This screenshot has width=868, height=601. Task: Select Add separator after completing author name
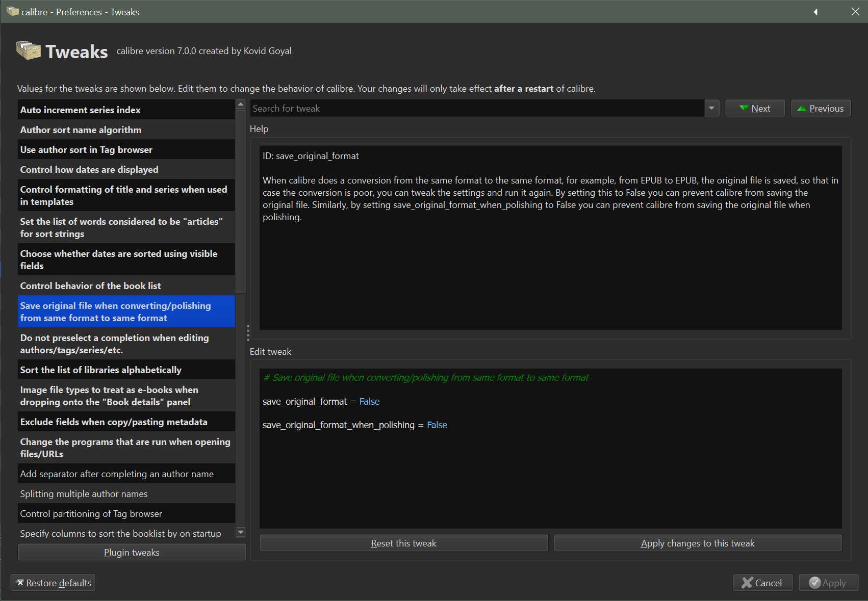pyautogui.click(x=126, y=474)
